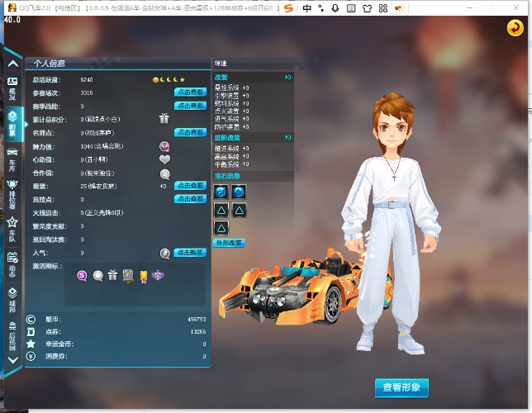Click the 推进系统 +0 row

click(x=232, y=149)
